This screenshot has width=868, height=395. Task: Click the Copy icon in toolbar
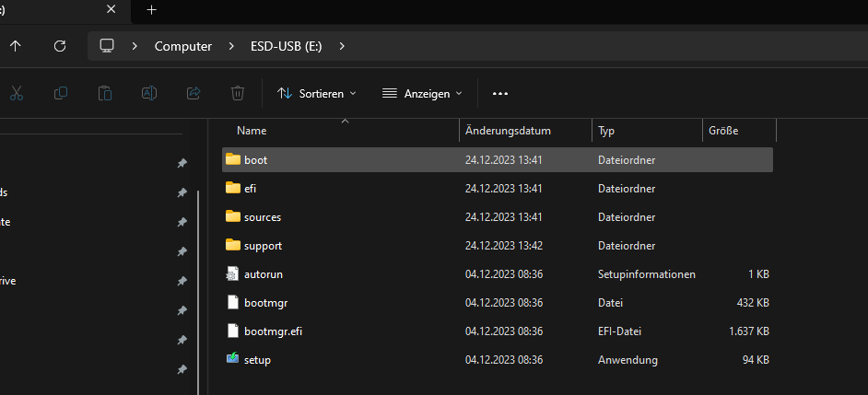click(61, 93)
